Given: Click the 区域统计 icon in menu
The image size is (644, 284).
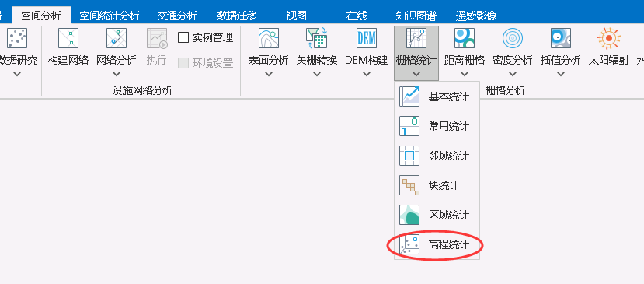Looking at the screenshot, I should [x=409, y=215].
